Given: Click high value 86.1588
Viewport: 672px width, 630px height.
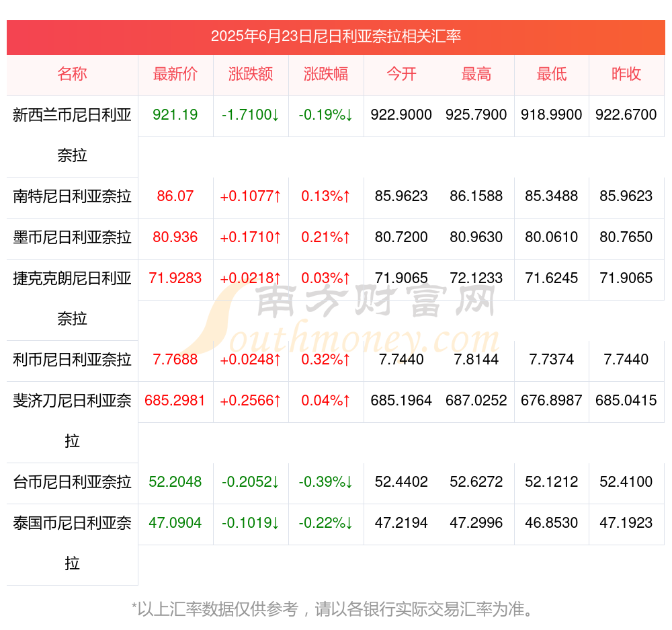Looking at the screenshot, I should click(476, 196).
